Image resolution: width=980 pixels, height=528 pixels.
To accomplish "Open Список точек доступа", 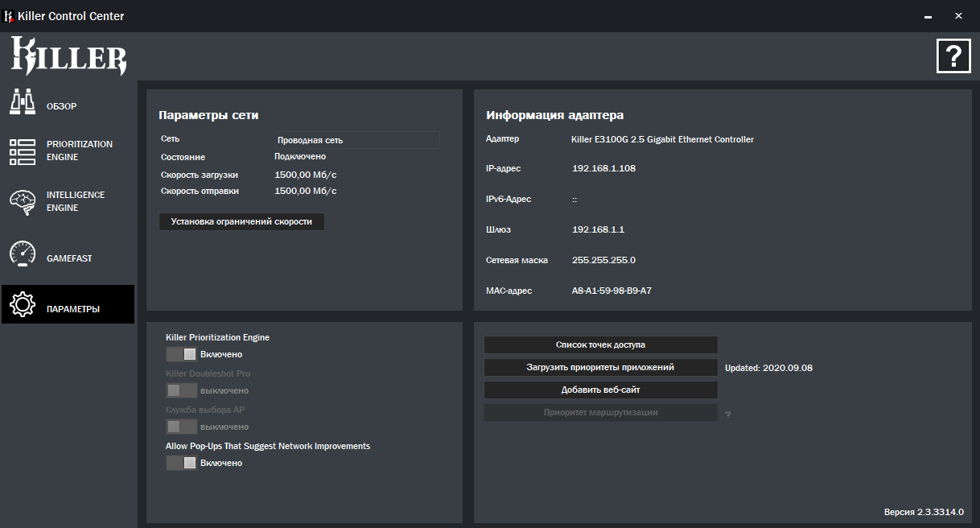I will [600, 344].
